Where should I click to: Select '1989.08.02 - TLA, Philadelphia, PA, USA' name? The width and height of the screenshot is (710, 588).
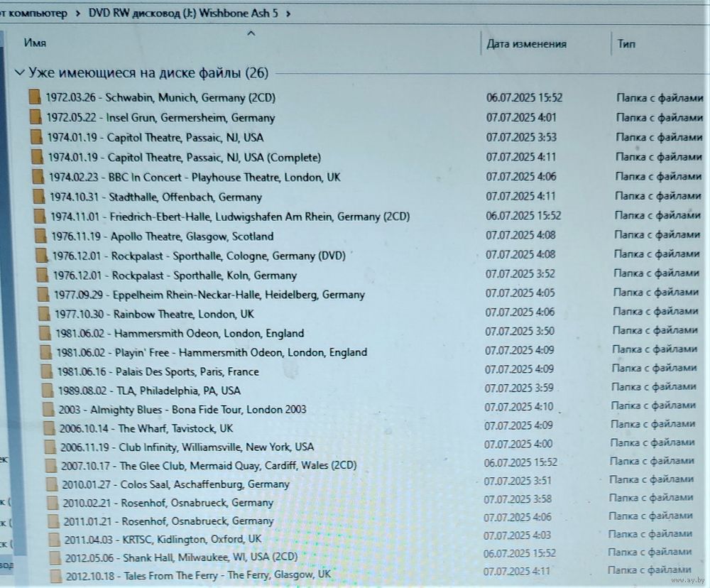click(x=149, y=391)
